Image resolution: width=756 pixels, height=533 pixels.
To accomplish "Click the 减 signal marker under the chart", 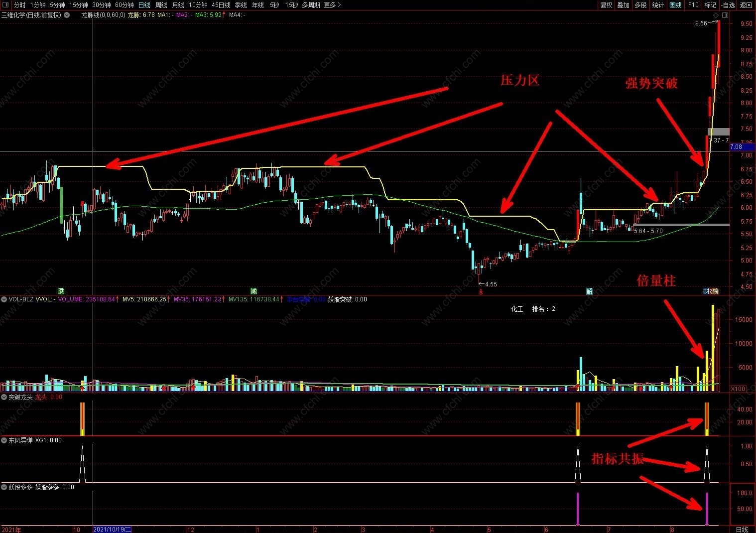I will tap(253, 291).
